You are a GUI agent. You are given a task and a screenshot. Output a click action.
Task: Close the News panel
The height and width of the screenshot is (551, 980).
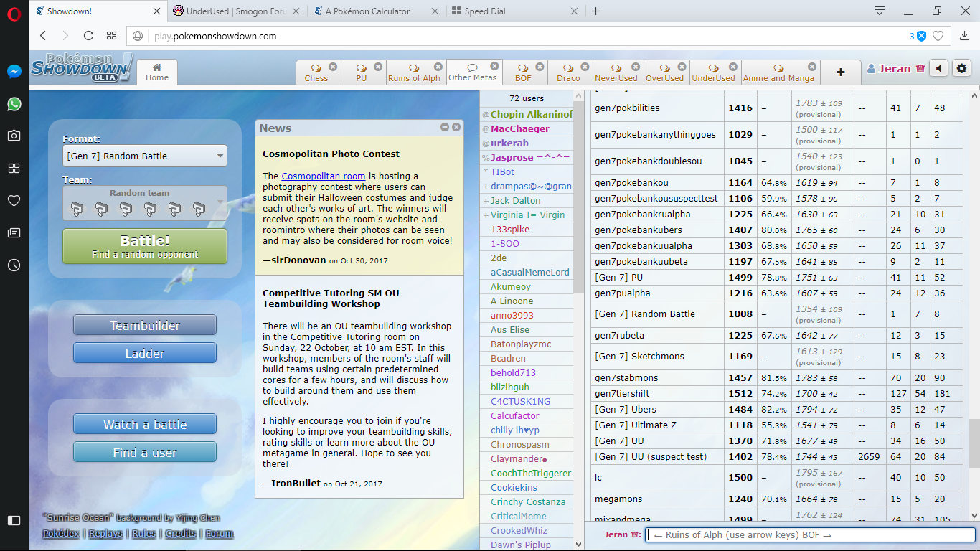[x=456, y=127]
